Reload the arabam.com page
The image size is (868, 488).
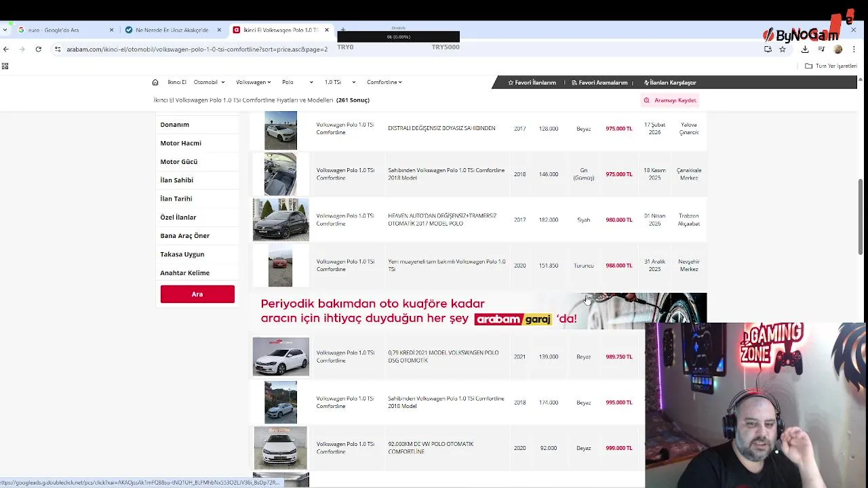pyautogui.click(x=38, y=49)
